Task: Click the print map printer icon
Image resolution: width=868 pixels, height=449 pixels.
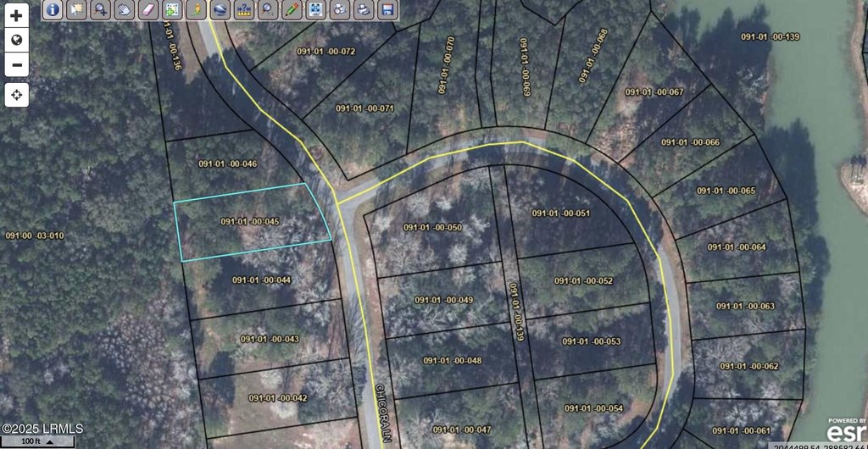Action: click(x=363, y=10)
